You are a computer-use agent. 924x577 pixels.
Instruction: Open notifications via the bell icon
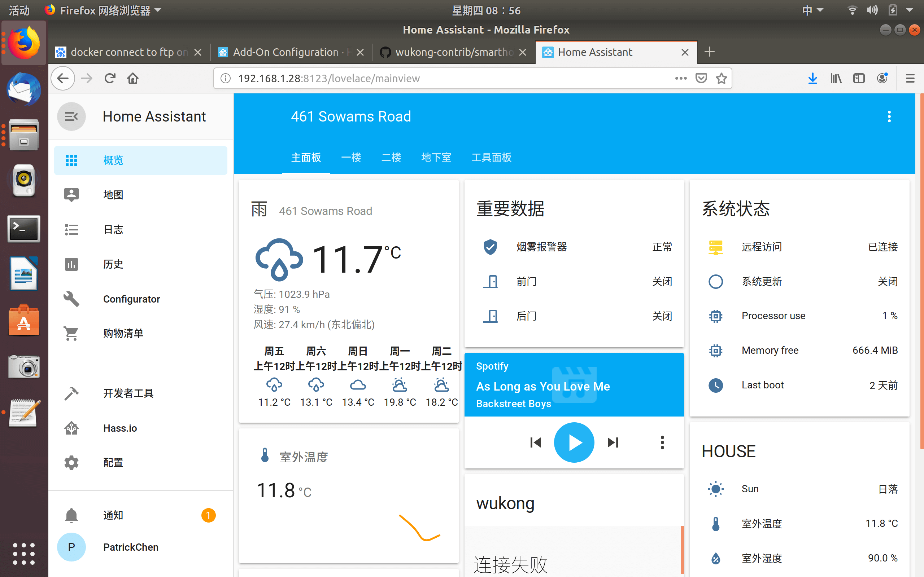point(71,515)
